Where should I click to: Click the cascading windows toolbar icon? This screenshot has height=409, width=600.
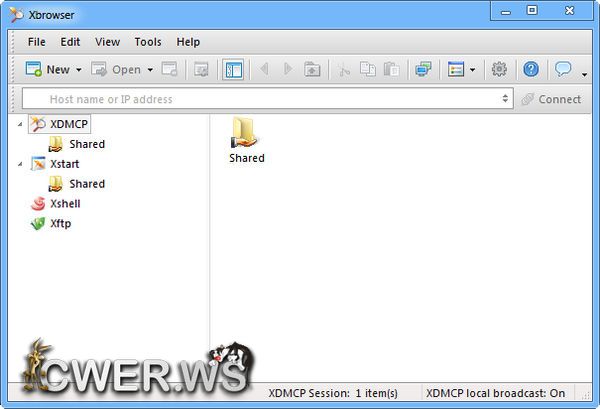pyautogui.click(x=423, y=69)
